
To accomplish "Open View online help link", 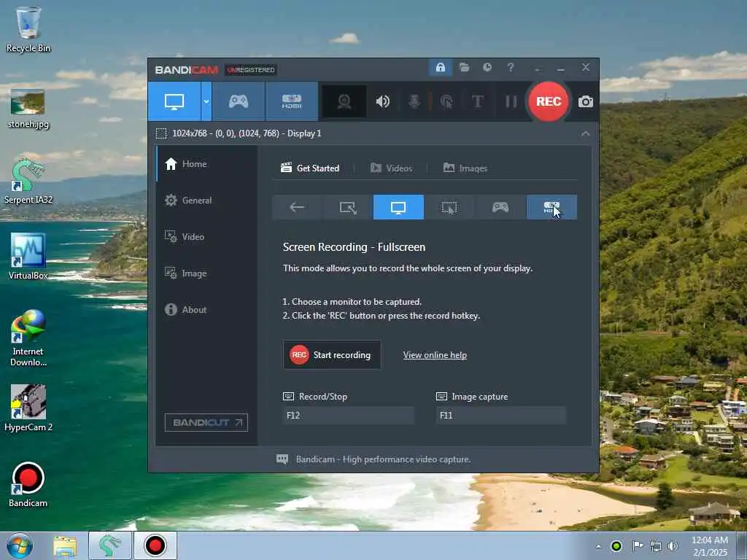I will [435, 355].
